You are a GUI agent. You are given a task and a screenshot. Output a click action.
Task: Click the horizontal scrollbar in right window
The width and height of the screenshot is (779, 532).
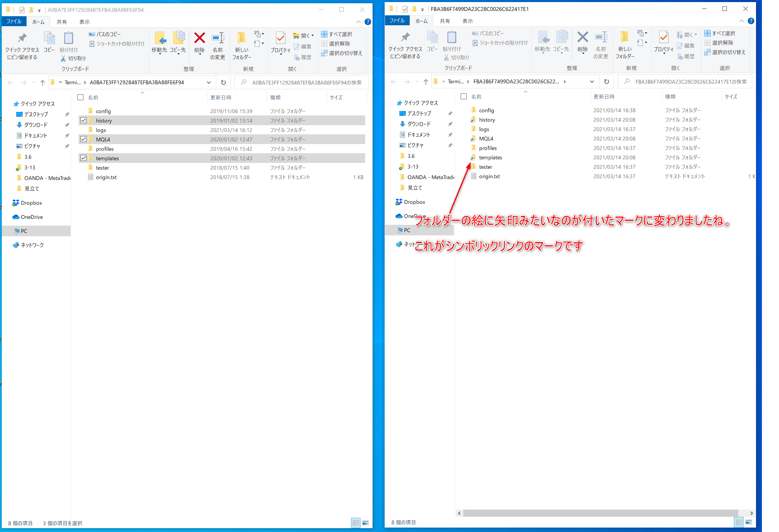coord(600,513)
